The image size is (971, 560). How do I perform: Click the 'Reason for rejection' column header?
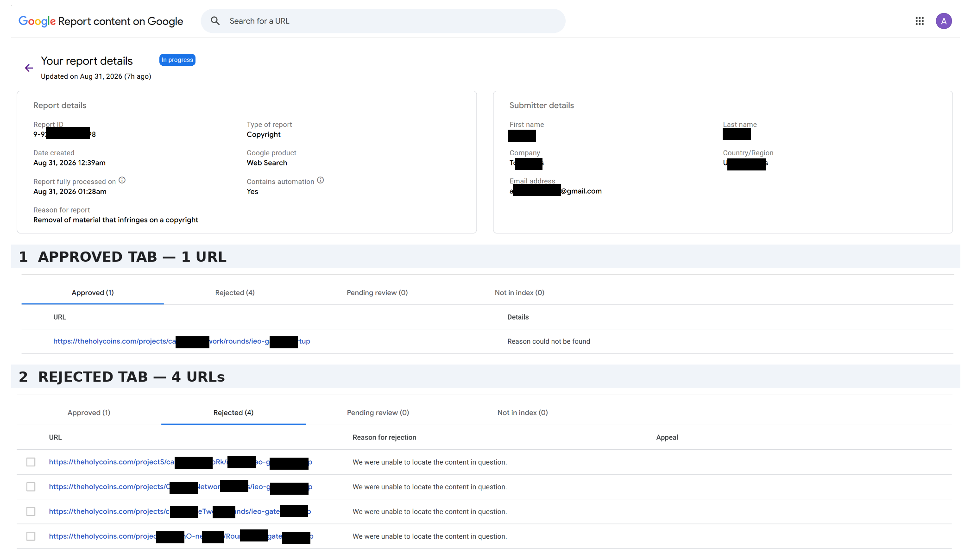click(x=385, y=437)
